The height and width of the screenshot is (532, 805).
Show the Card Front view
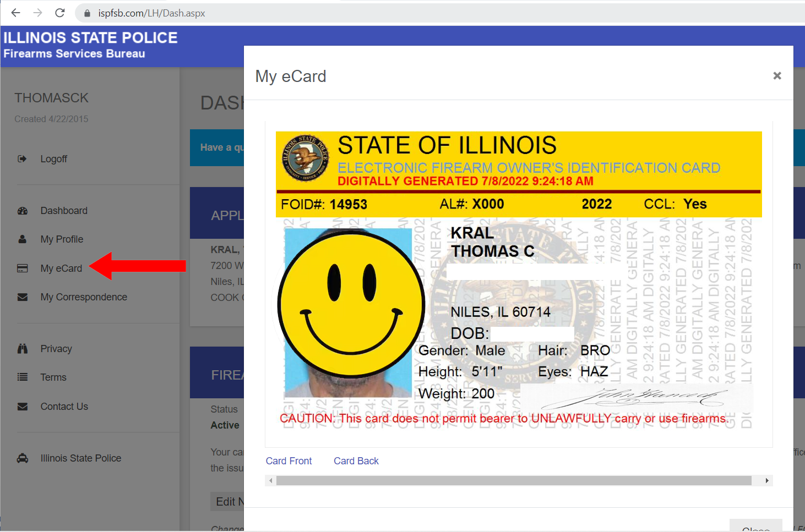coord(289,461)
